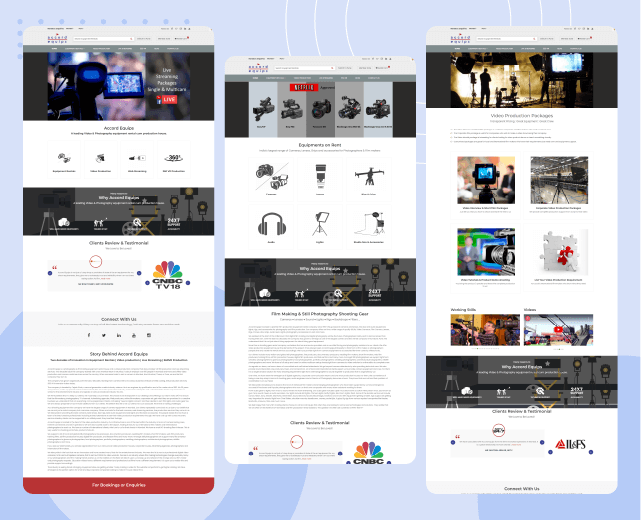Advance to next client logo after IL&FS
This screenshot has height=520, width=641.
[591, 452]
